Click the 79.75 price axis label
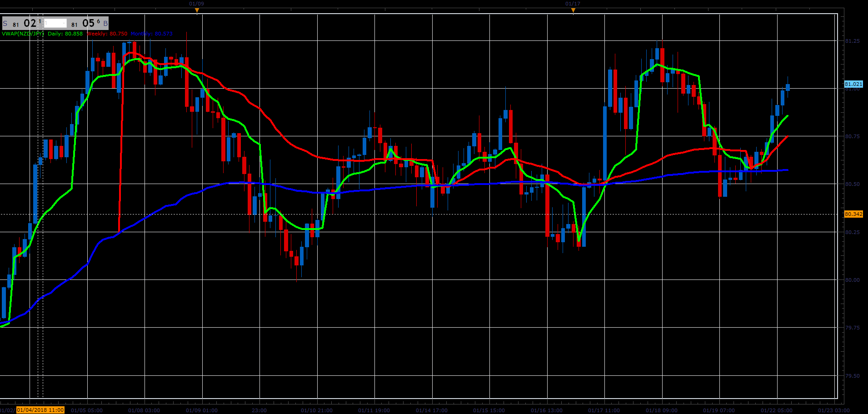This screenshot has height=414, width=868. [x=852, y=328]
